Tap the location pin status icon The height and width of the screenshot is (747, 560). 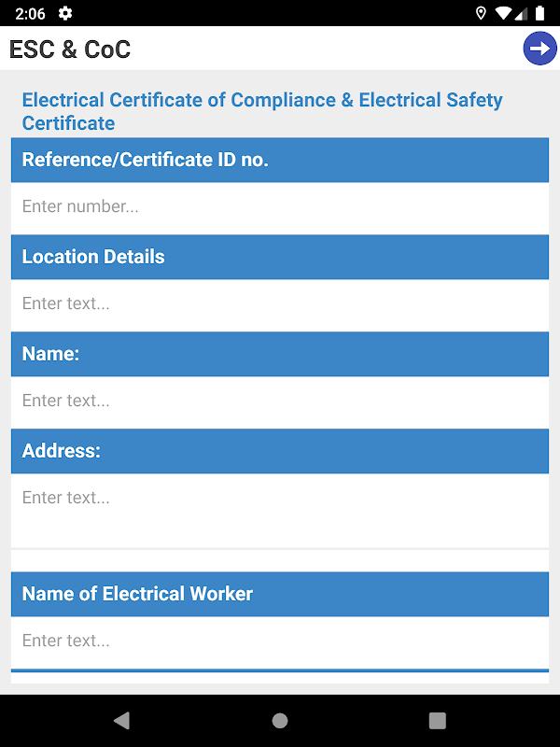point(481,13)
